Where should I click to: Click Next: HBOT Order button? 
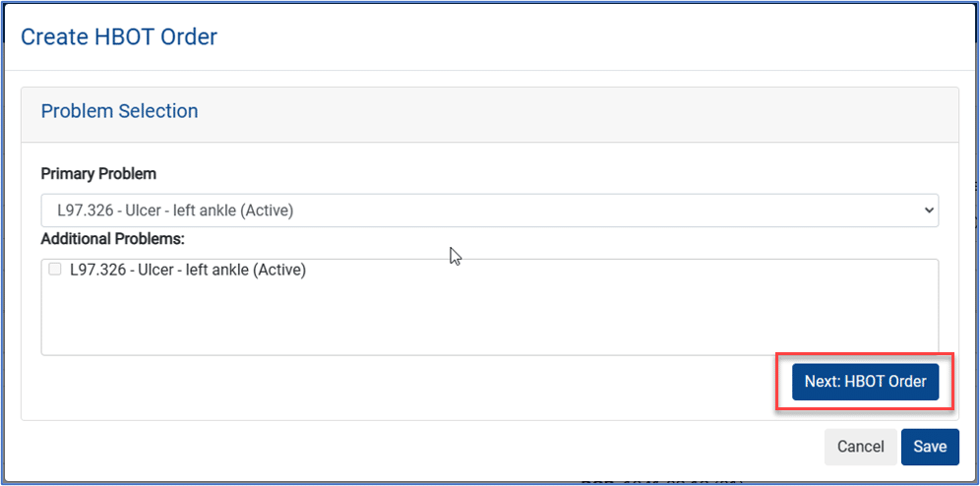click(866, 382)
